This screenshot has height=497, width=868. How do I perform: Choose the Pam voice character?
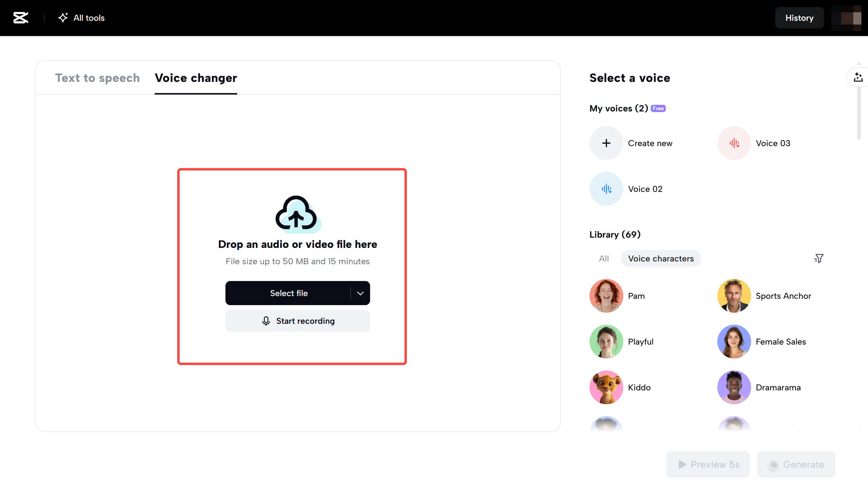click(x=606, y=296)
